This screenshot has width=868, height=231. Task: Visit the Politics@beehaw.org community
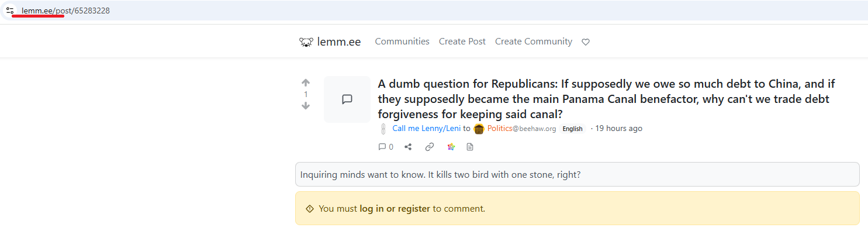[x=521, y=129]
